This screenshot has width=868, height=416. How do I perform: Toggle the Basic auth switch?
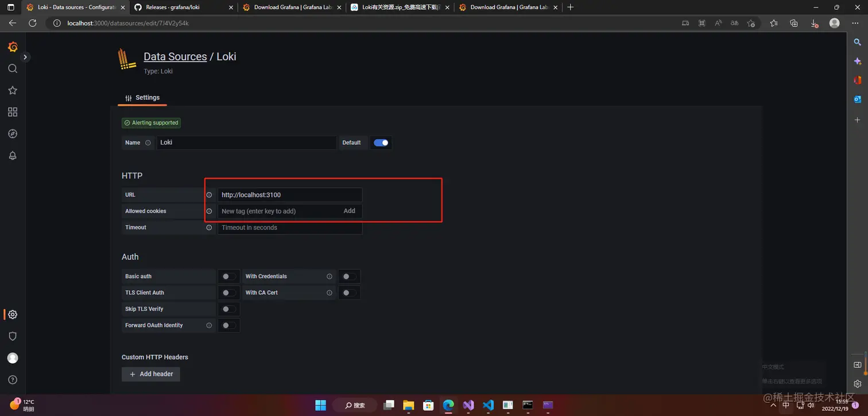tap(228, 276)
